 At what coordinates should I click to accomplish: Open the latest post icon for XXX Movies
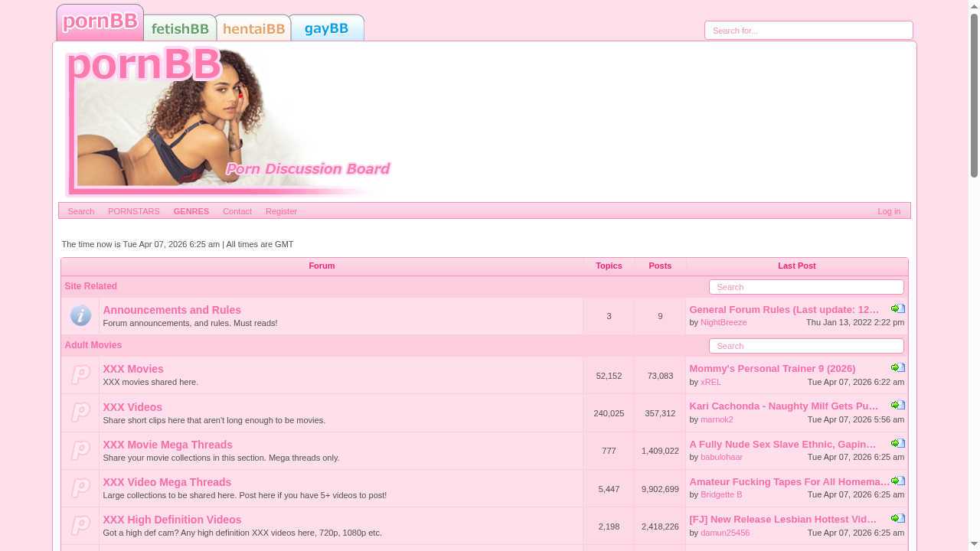(898, 368)
